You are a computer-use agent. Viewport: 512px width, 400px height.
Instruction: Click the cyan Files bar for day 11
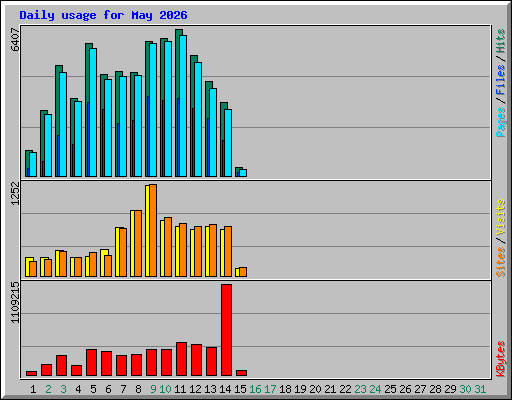[183, 106]
